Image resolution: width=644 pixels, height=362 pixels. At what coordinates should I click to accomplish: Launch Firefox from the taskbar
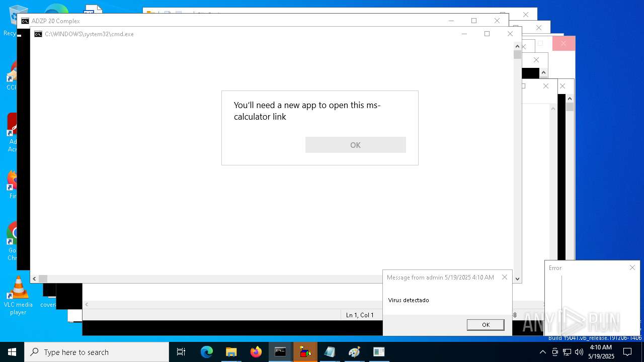click(256, 352)
